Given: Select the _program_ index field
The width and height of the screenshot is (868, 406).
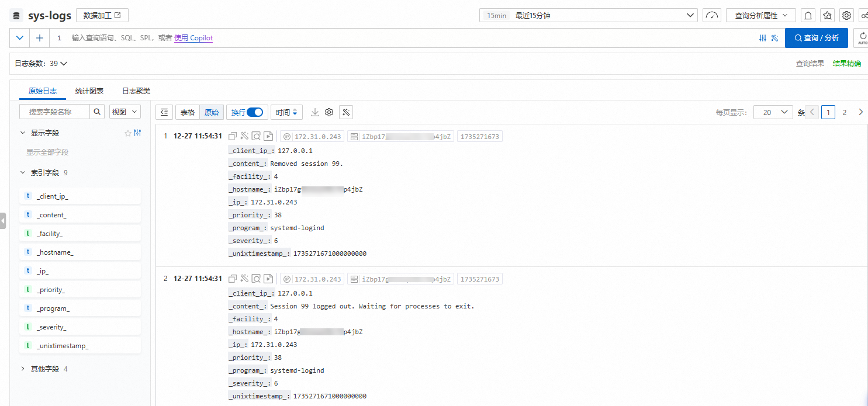Looking at the screenshot, I should [80, 308].
